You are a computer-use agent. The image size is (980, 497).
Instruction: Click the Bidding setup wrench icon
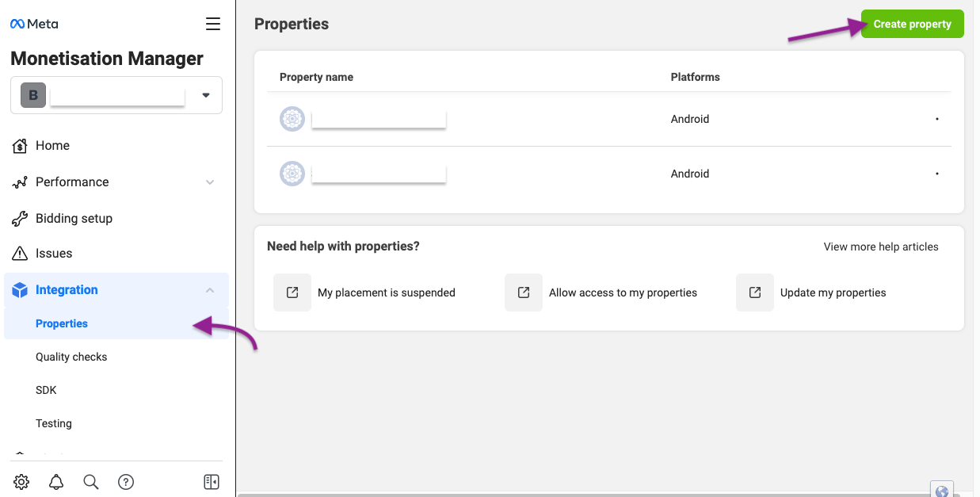coord(19,218)
